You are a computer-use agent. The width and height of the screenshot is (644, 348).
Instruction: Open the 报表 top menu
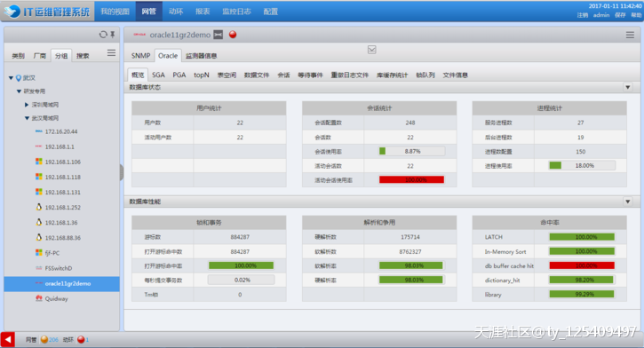point(203,12)
